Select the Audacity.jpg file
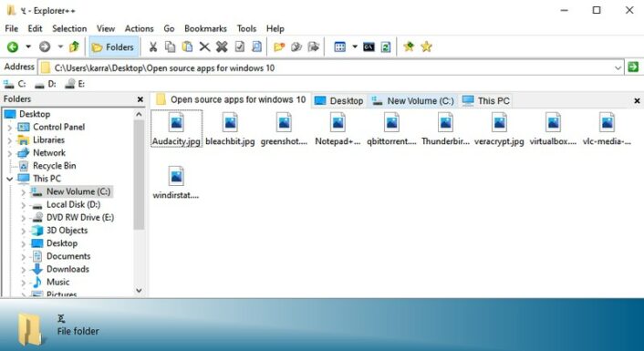 [x=176, y=129]
